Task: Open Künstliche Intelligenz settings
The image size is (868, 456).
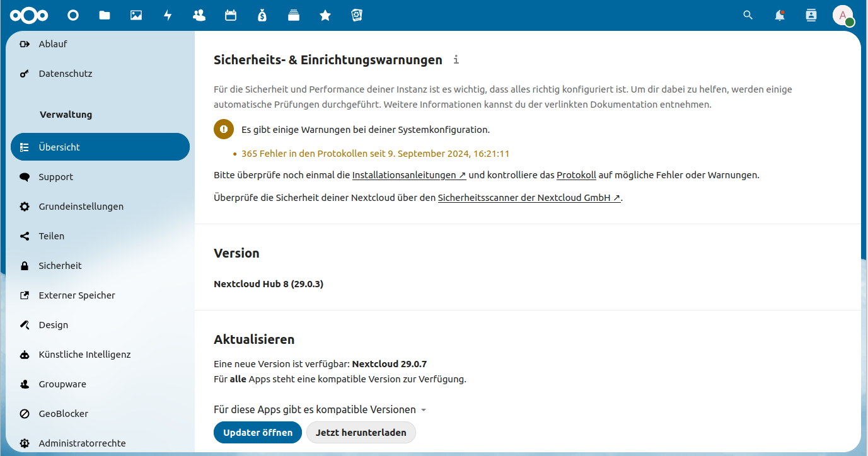Action: pos(100,355)
